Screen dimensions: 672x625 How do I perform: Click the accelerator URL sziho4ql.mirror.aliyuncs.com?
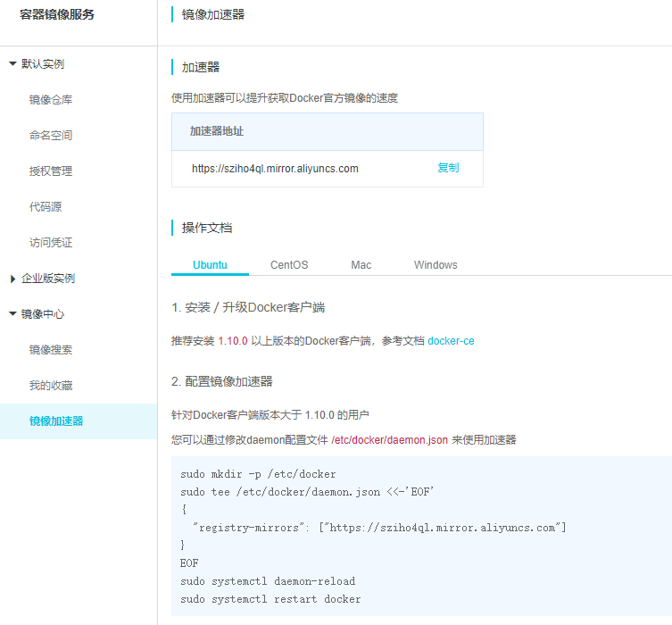(275, 169)
